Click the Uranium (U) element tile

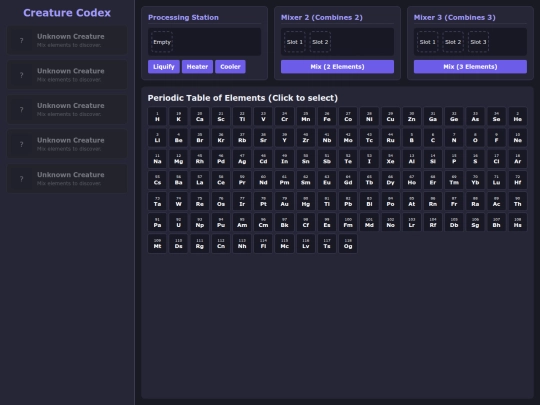178,222
